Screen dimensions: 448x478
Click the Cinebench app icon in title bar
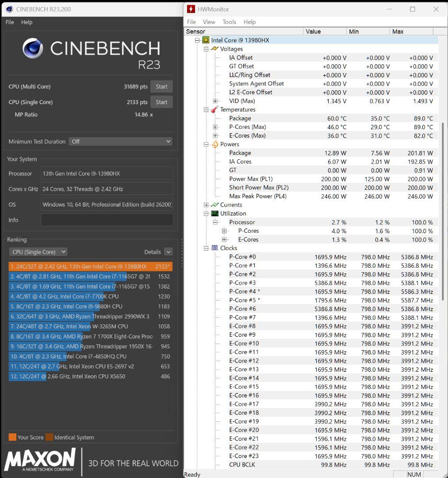9,9
